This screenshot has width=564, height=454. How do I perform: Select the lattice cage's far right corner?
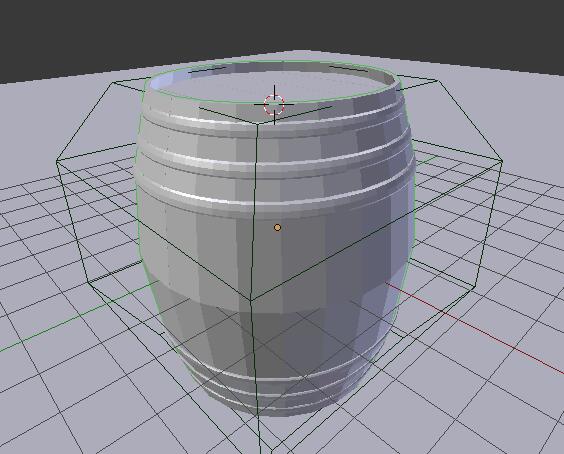(501, 162)
